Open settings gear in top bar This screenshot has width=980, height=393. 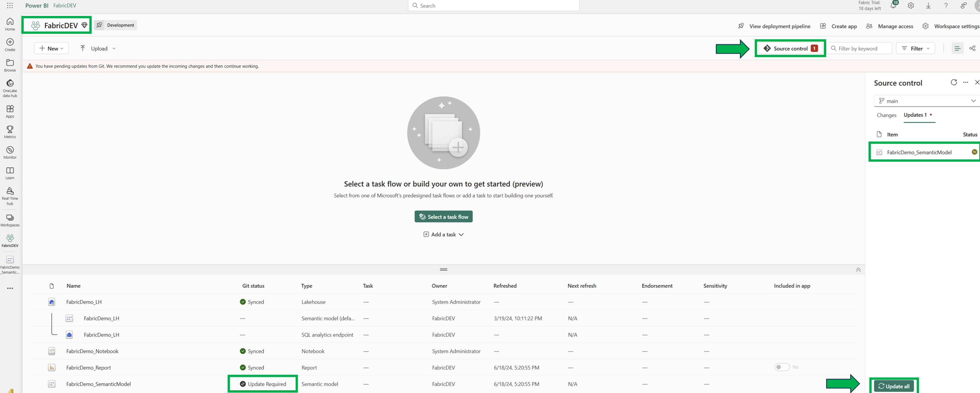click(x=911, y=6)
